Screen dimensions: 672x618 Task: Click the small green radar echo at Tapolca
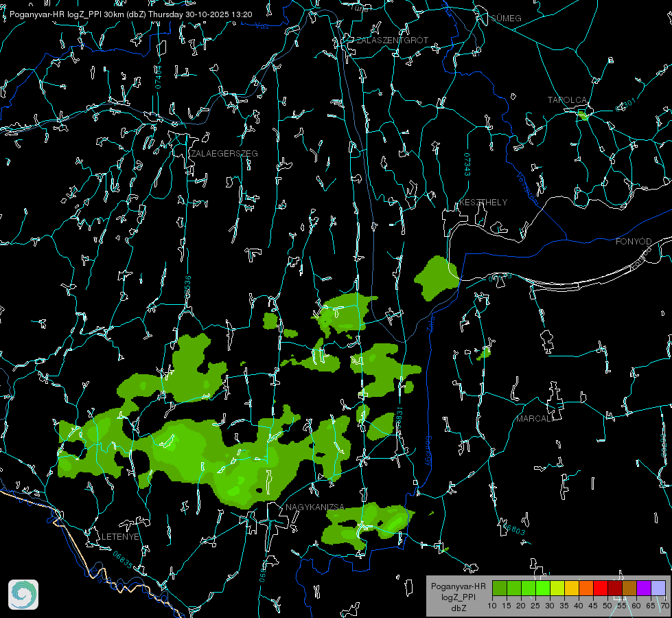click(583, 115)
